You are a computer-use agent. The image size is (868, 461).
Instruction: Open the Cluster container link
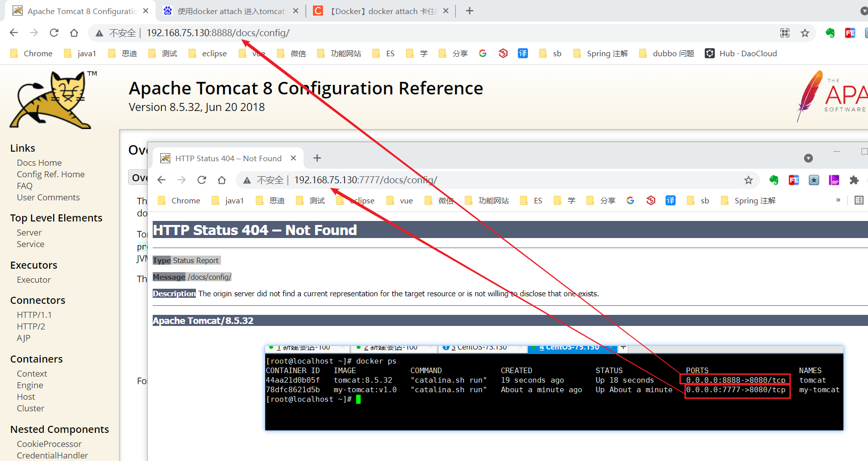pos(31,408)
